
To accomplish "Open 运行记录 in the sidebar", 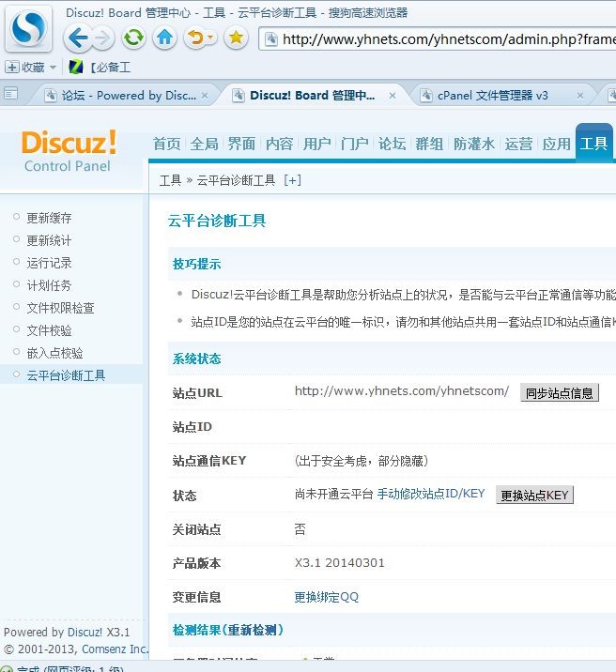I will click(x=49, y=263).
